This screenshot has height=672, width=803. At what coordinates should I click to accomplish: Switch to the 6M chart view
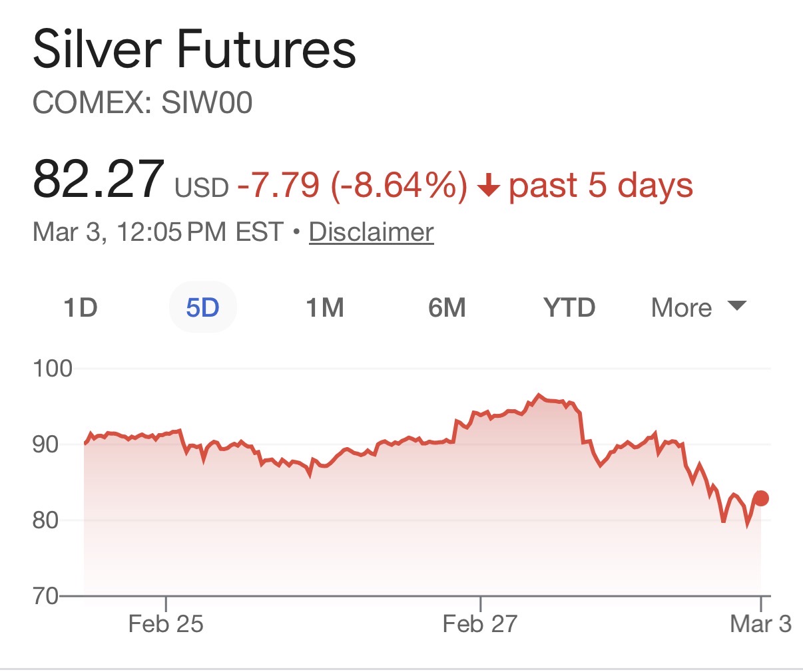pyautogui.click(x=447, y=308)
